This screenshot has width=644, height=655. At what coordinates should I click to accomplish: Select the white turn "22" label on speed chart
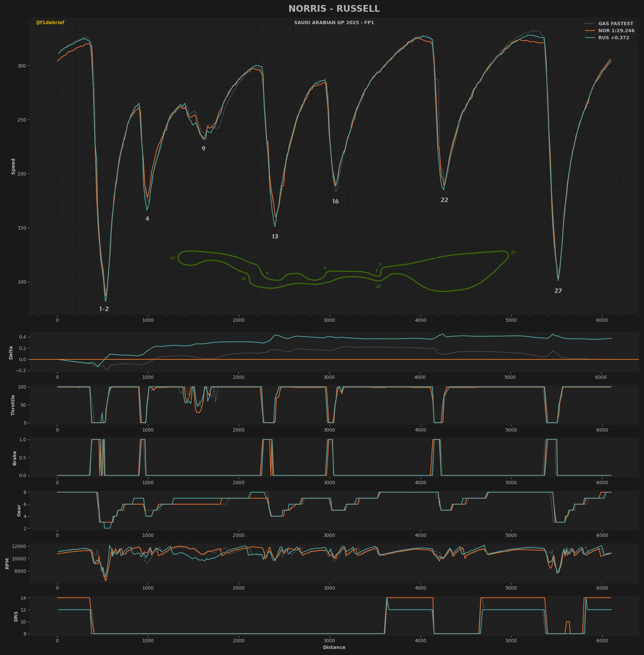[x=444, y=200]
